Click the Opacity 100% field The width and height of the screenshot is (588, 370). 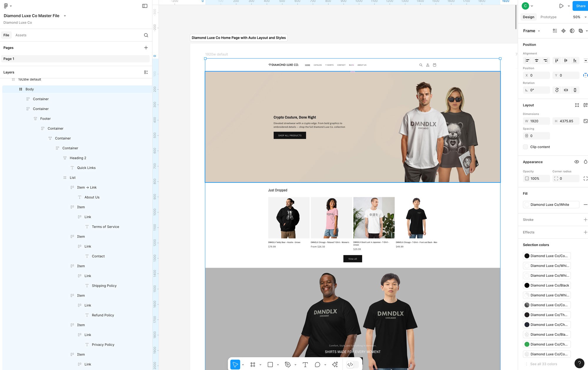click(536, 179)
